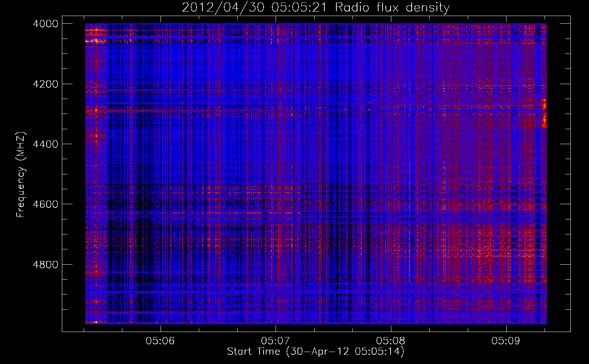
Task: Select the 4400 frequency axis label
Action: [x=46, y=144]
